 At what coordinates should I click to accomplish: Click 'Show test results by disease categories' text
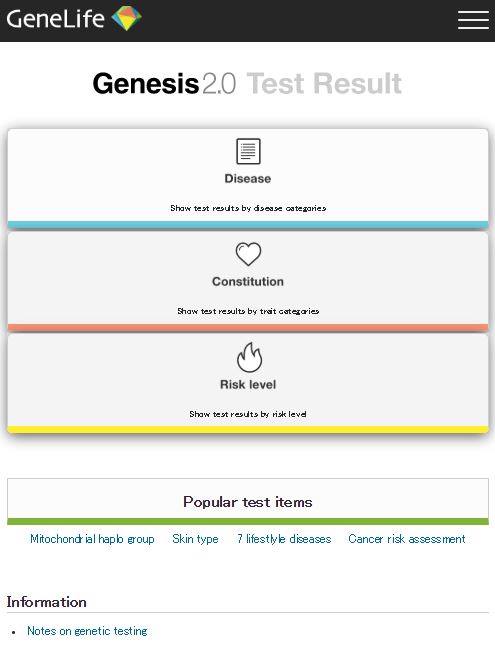click(x=248, y=208)
